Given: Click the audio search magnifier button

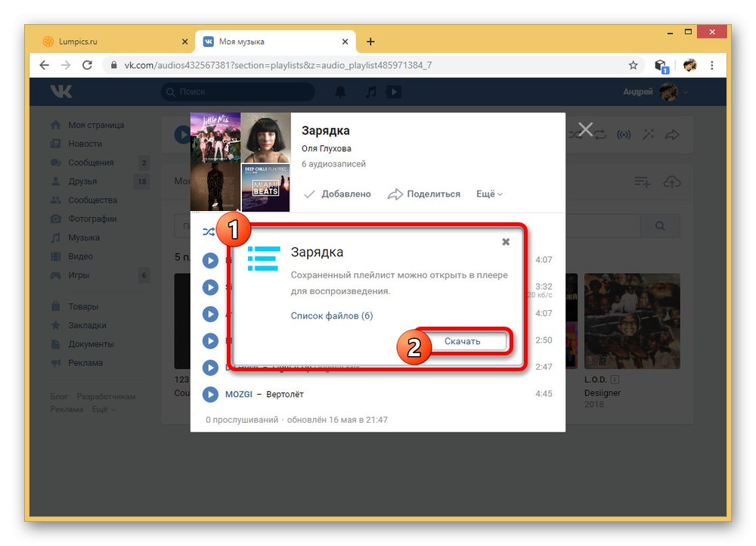Looking at the screenshot, I should [x=660, y=225].
